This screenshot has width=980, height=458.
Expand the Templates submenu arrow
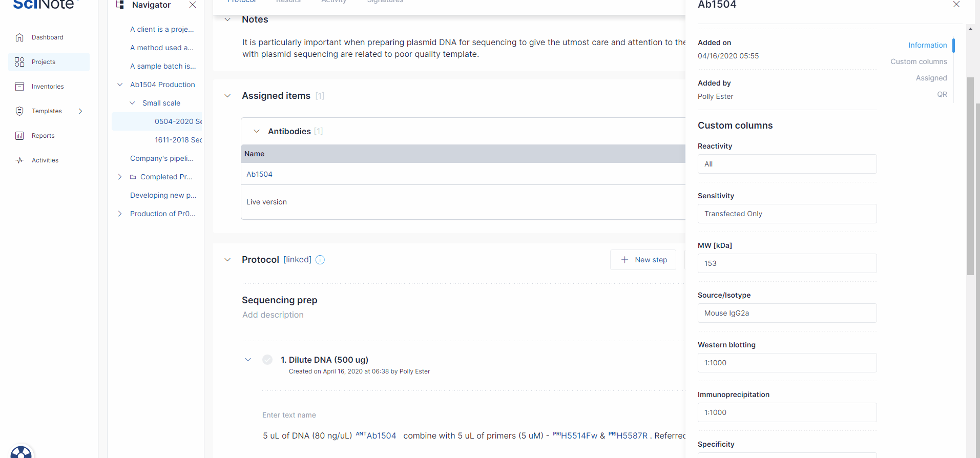coord(80,111)
